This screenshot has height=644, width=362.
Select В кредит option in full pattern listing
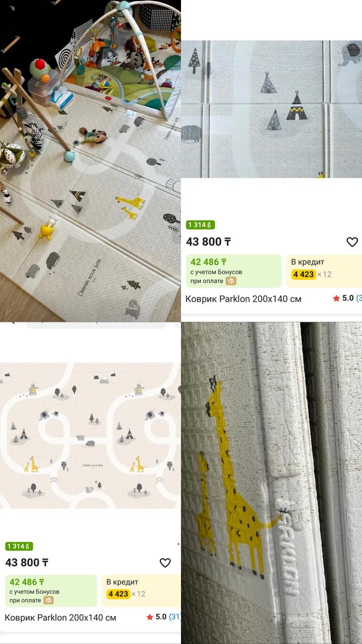[x=141, y=591]
